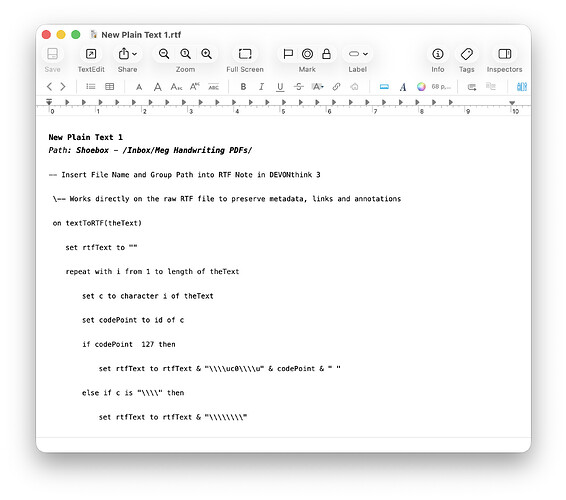Open document in TextEdit
The image size is (566, 500).
91,54
